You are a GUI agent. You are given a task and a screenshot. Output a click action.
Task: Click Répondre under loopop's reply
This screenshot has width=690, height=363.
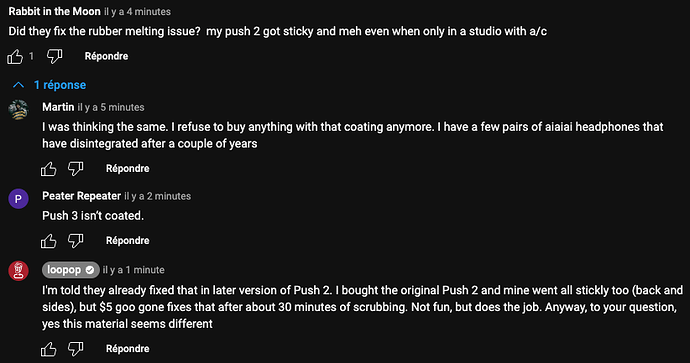pyautogui.click(x=128, y=349)
